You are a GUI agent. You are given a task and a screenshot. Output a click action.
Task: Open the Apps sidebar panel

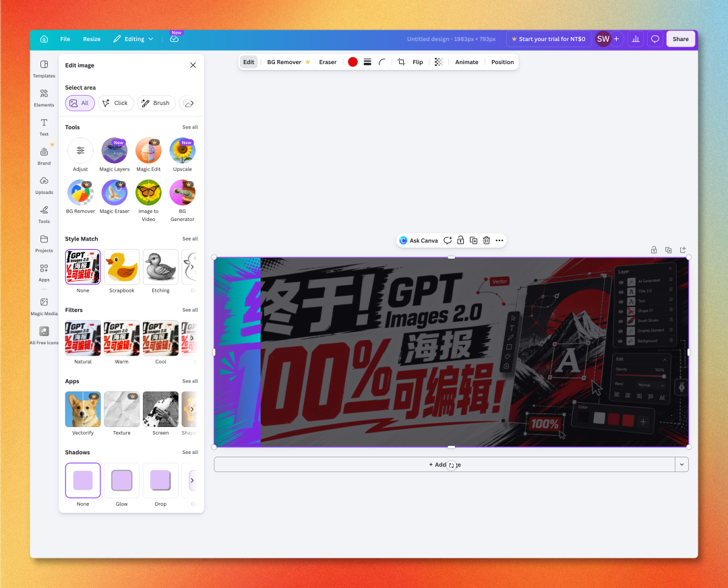tap(44, 273)
